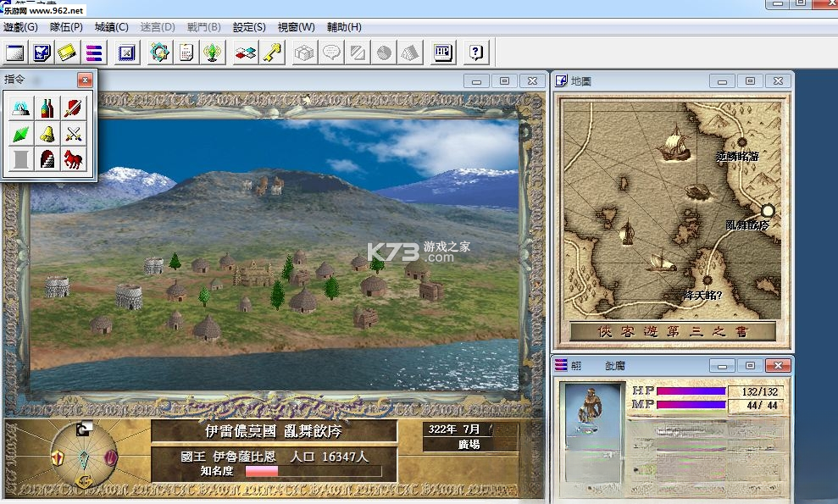Image resolution: width=838 pixels, height=504 pixels.
Task: Click the 132/132 HP value
Action: pyautogui.click(x=759, y=391)
